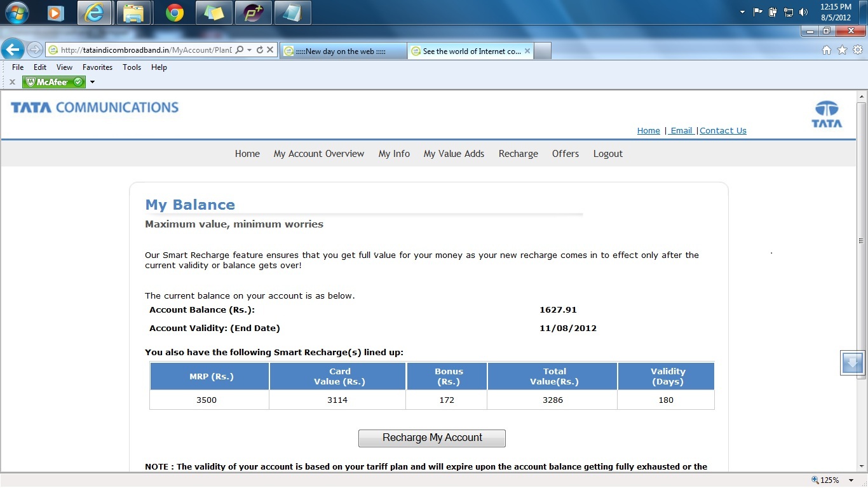Open the View menu
This screenshot has width=868, height=488.
[x=64, y=67]
